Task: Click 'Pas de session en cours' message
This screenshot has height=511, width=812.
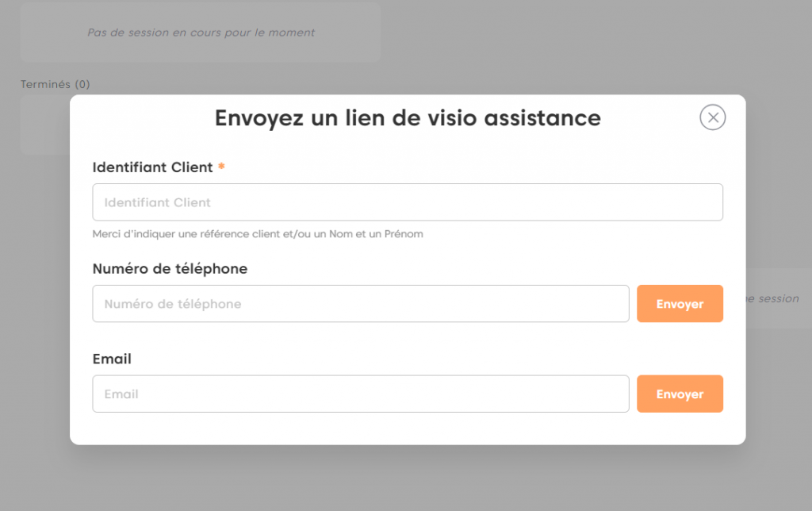Action: 201,33
